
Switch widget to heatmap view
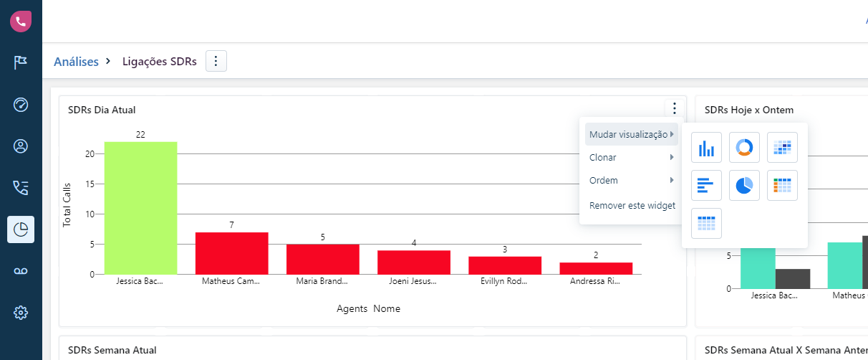[x=782, y=147]
